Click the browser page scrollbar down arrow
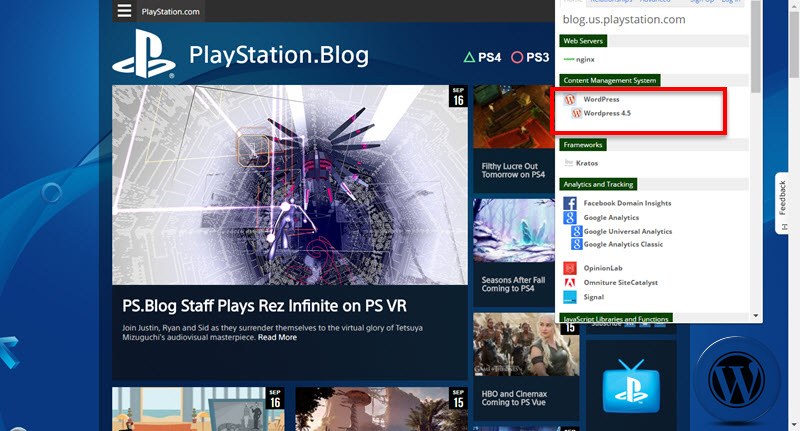800x431 pixels. tap(794, 424)
